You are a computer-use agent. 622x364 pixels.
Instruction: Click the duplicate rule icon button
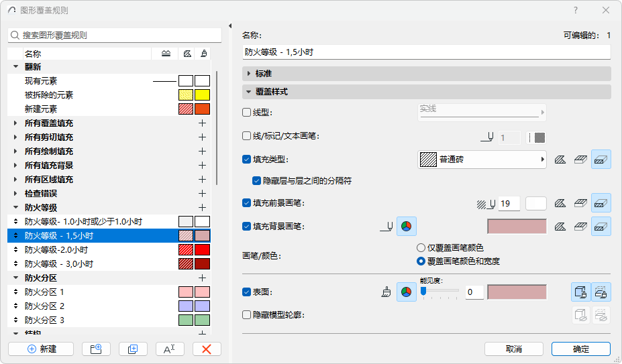pos(133,349)
